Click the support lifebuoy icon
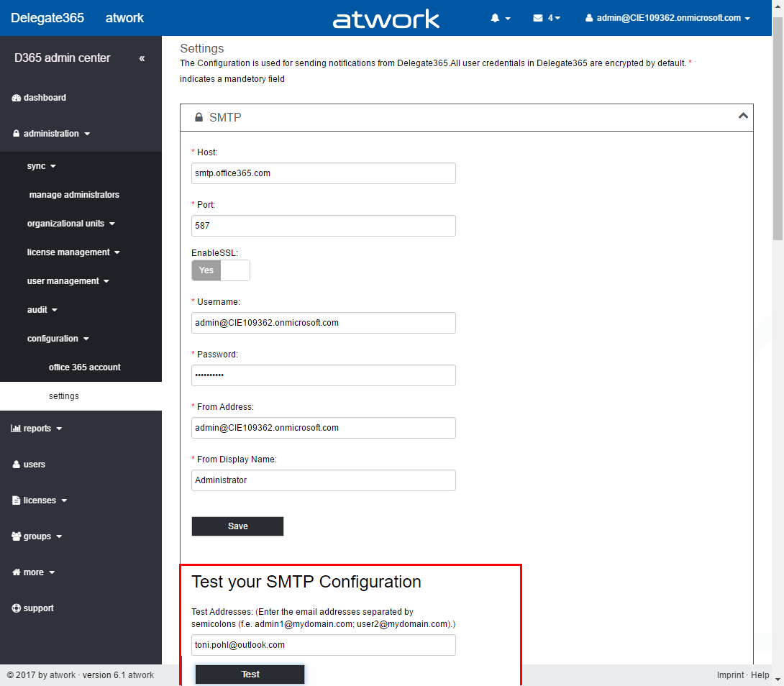The image size is (784, 686). 17,608
